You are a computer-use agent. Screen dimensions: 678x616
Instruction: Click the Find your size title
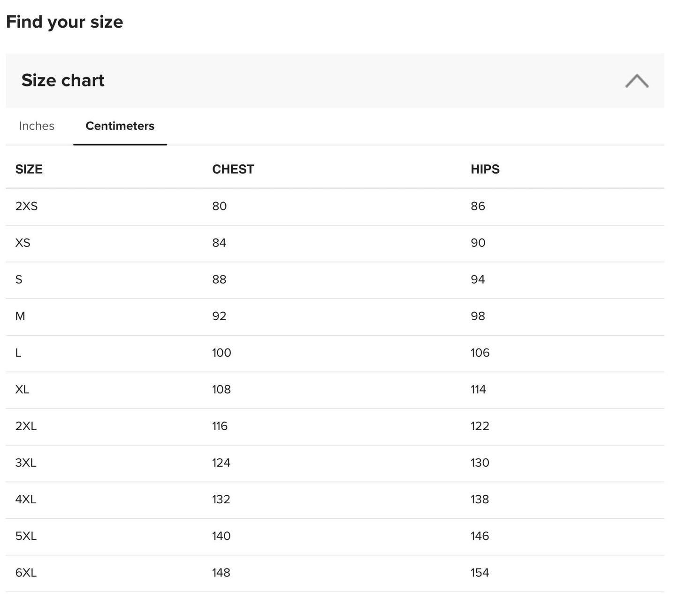[64, 22]
